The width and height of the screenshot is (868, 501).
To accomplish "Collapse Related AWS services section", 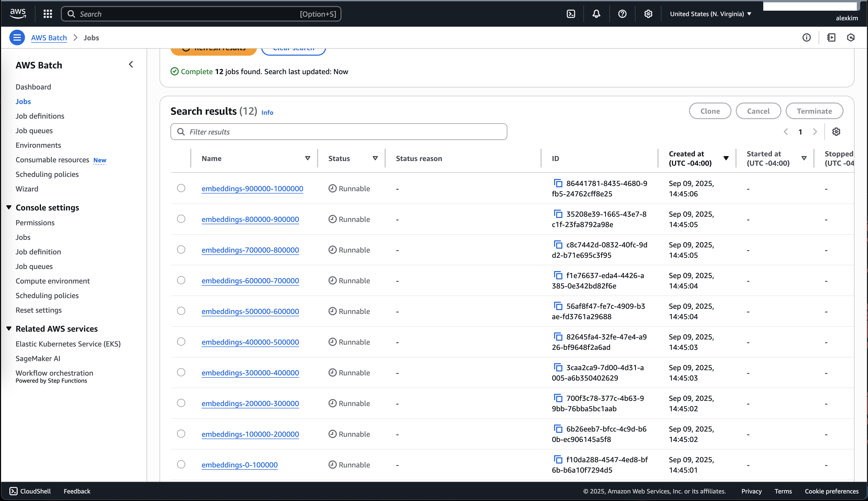I will 9,329.
